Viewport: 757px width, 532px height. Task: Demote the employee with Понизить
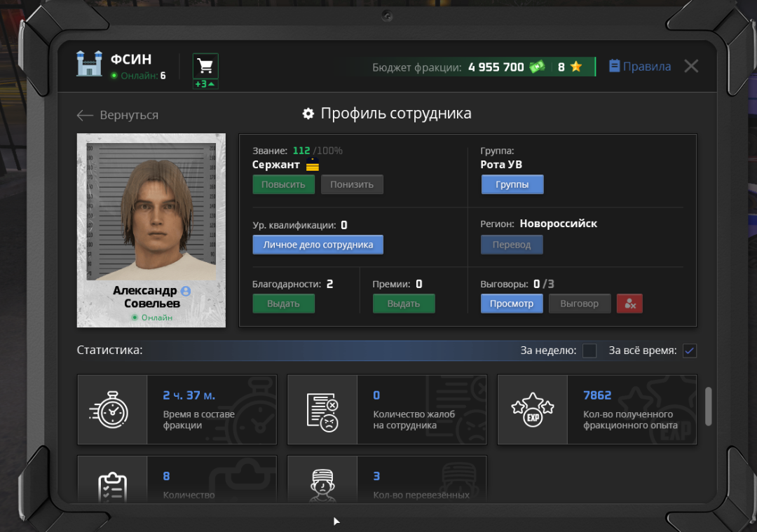pyautogui.click(x=352, y=184)
